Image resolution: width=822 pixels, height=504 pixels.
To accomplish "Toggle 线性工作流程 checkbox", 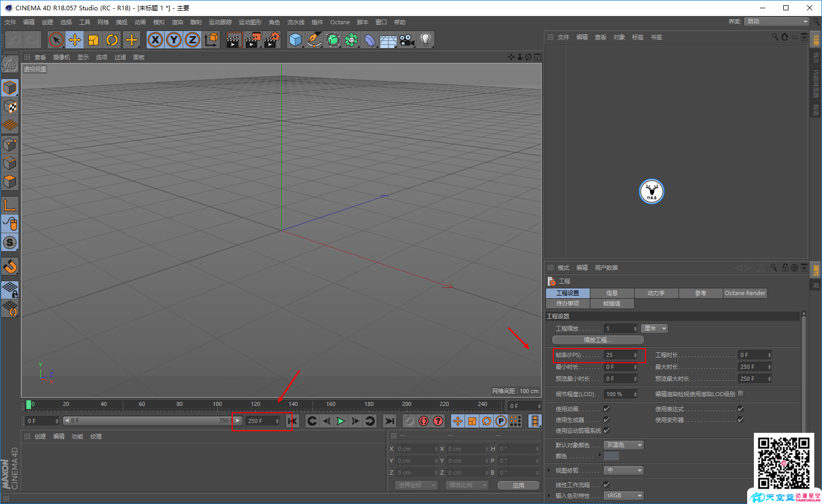I will pyautogui.click(x=606, y=484).
